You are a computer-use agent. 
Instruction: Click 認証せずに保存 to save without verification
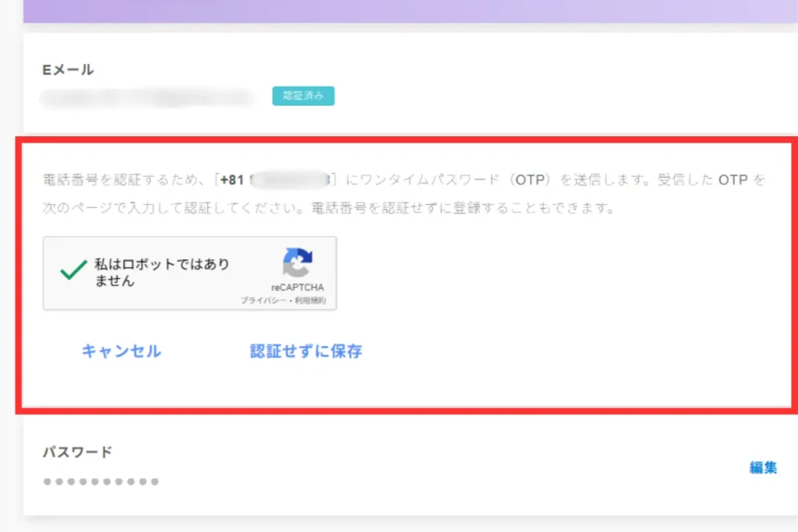[x=305, y=351]
